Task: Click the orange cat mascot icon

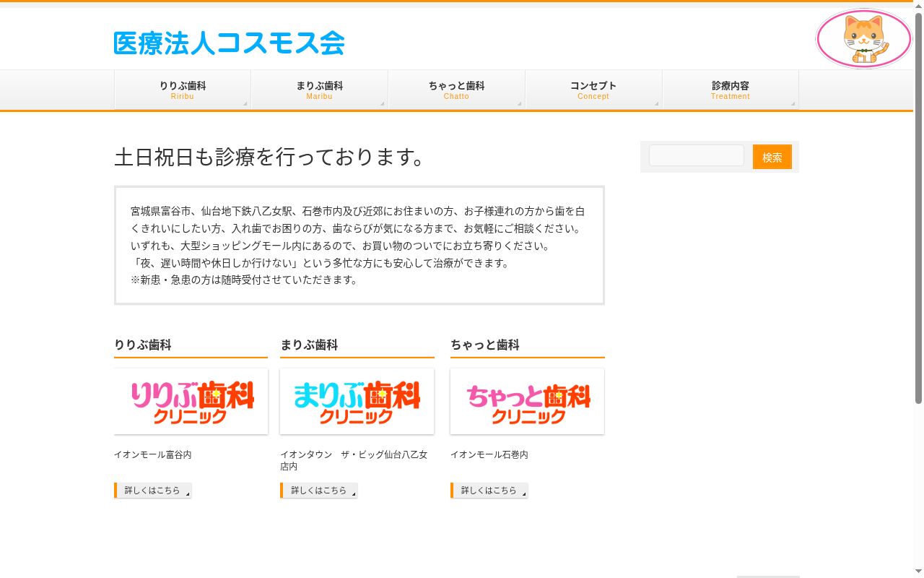Action: (x=863, y=39)
